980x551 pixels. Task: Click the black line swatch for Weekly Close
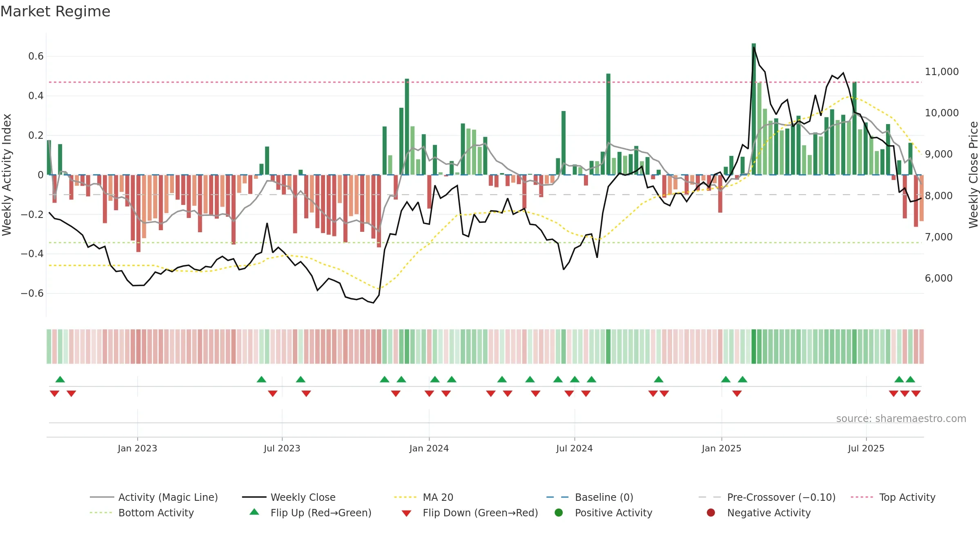click(x=254, y=497)
